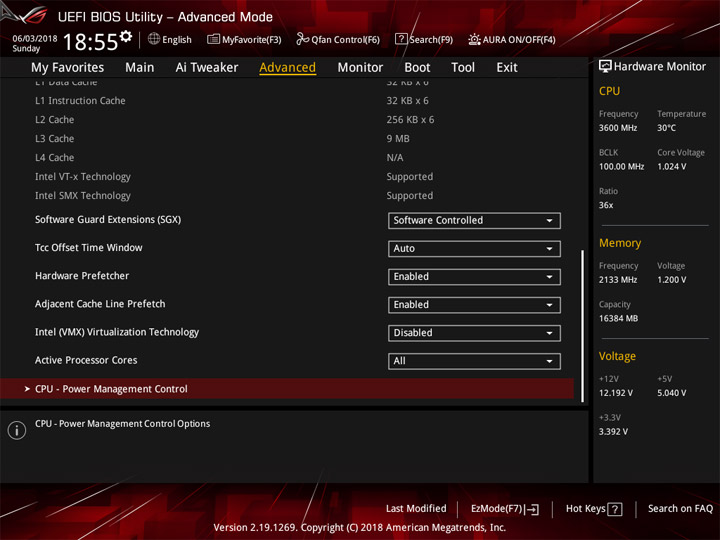Click the gear icon beside the clock
This screenshot has width=720, height=540.
click(x=126, y=36)
